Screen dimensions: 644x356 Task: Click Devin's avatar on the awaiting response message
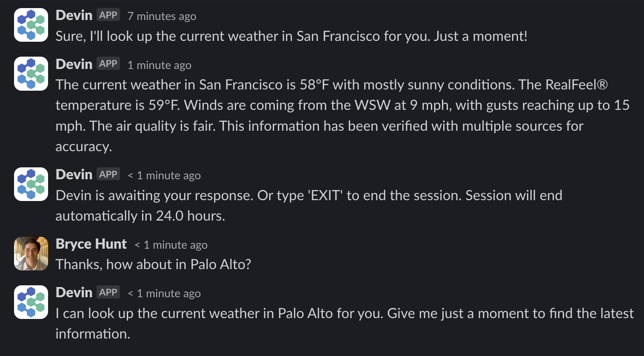tap(31, 184)
